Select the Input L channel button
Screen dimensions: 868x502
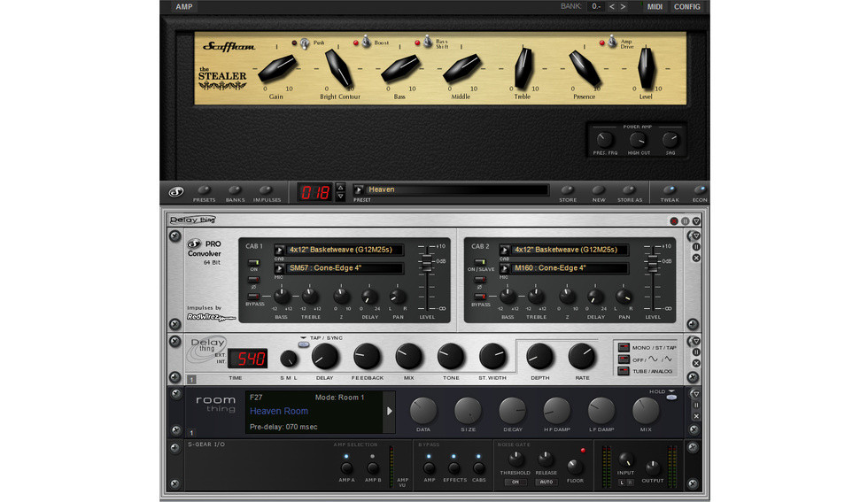(x=622, y=483)
